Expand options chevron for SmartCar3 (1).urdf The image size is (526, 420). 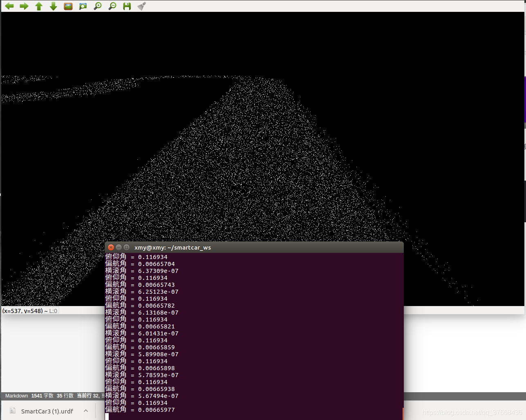(x=86, y=411)
